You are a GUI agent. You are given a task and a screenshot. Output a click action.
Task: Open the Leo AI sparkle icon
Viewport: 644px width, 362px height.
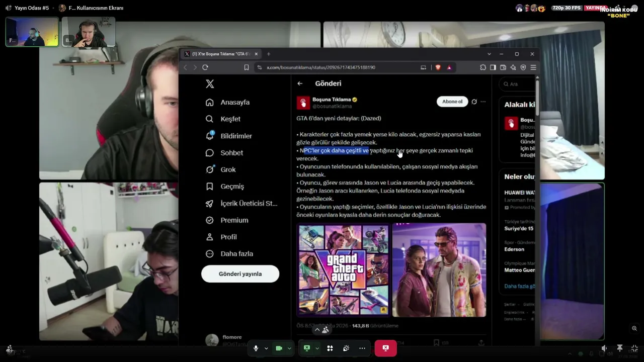click(513, 67)
